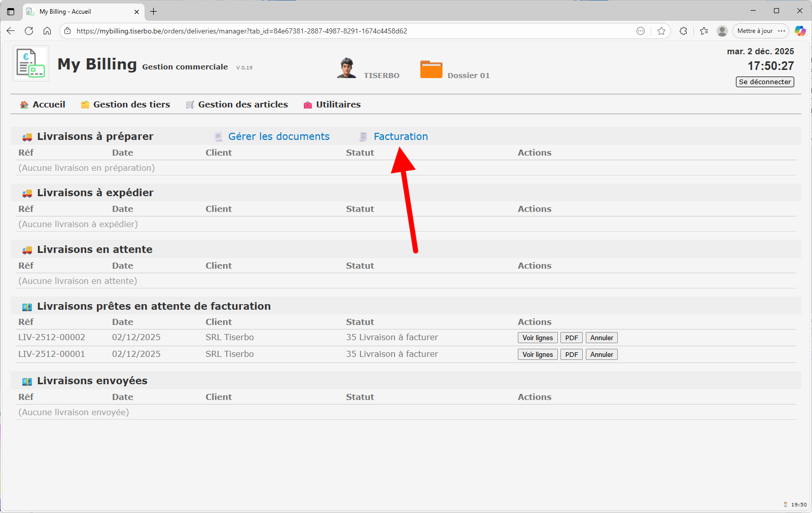
Task: Click the browser refresh icon
Action: pos(29,31)
